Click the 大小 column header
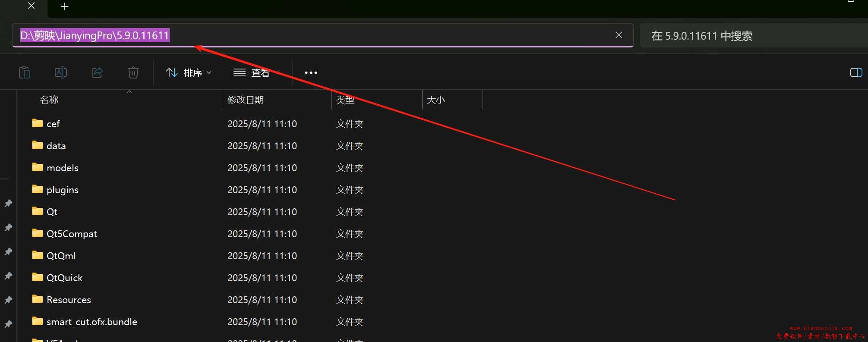The image size is (868, 342). [x=436, y=100]
